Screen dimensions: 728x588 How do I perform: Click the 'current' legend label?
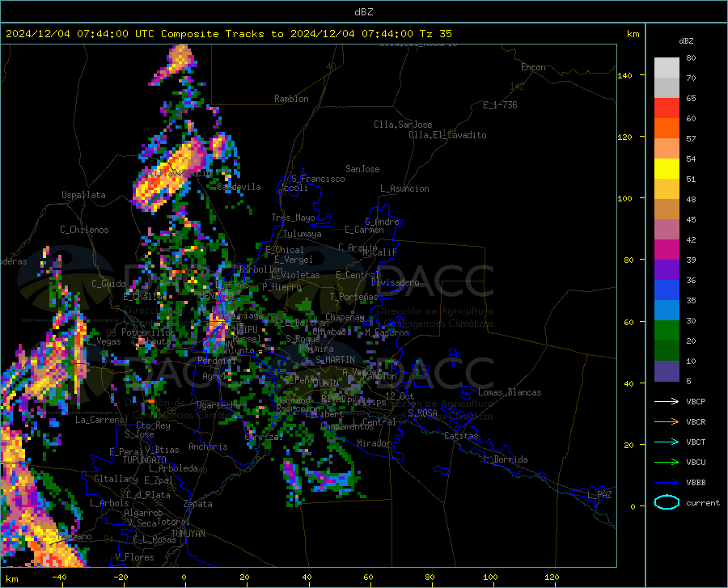pos(703,502)
